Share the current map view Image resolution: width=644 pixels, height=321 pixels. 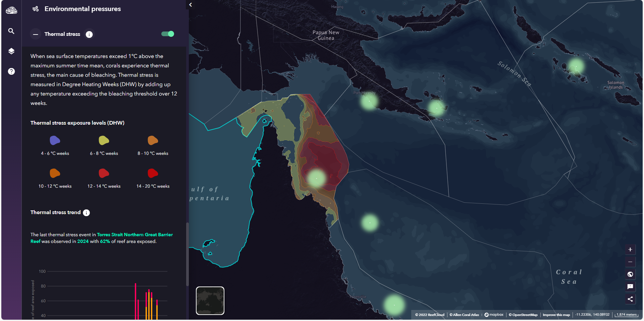(x=630, y=299)
